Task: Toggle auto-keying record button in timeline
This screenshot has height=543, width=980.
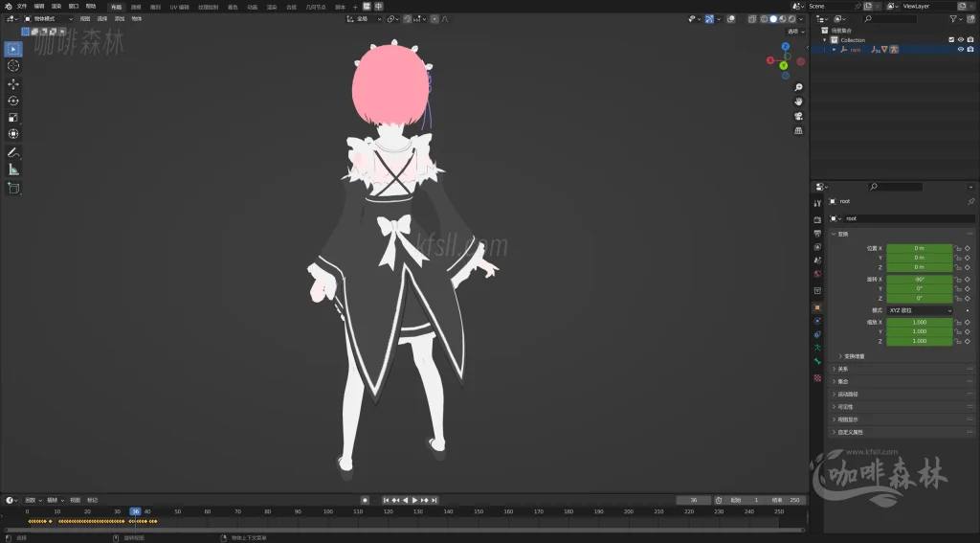Action: click(365, 500)
